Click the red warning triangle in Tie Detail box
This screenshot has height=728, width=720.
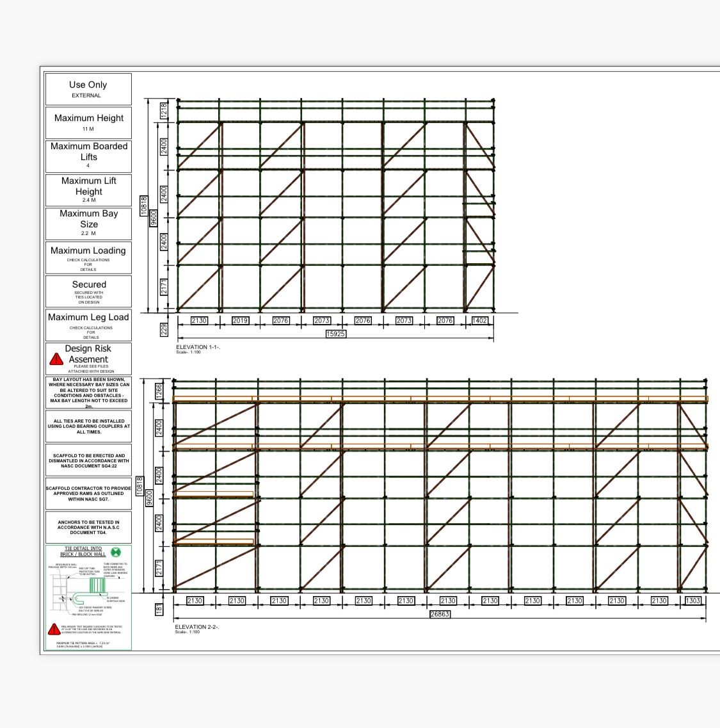54,629
